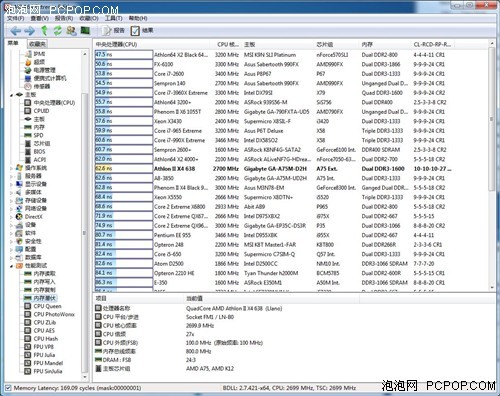Go forward with the blue right arrow
The height and width of the screenshot is (396, 500).
(x=29, y=31)
